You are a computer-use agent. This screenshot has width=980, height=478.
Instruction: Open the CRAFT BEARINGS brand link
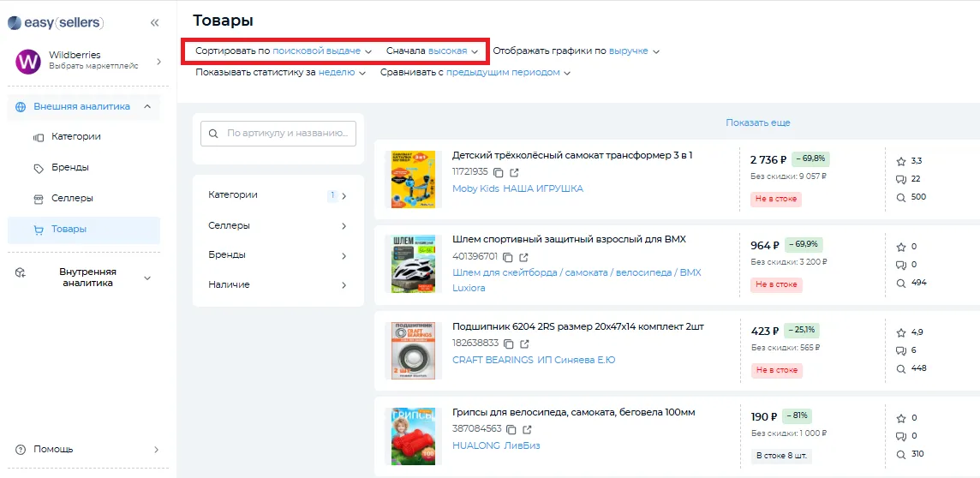(x=492, y=360)
